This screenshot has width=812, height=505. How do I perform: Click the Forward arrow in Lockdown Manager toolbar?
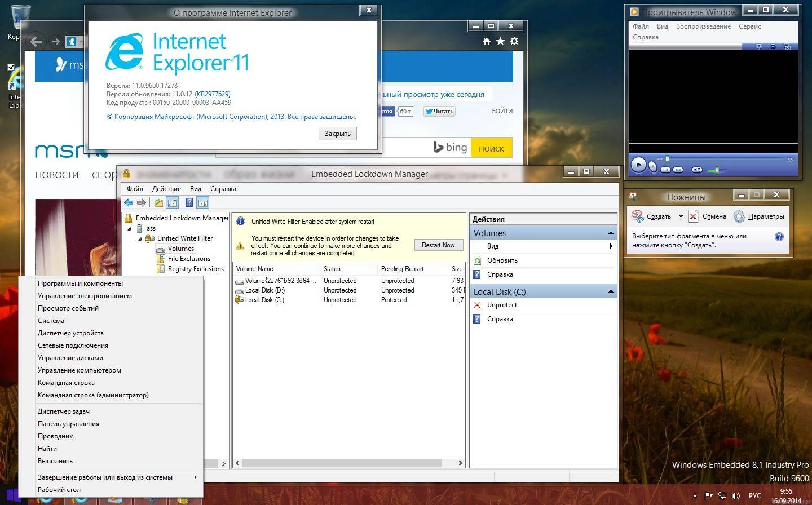142,202
